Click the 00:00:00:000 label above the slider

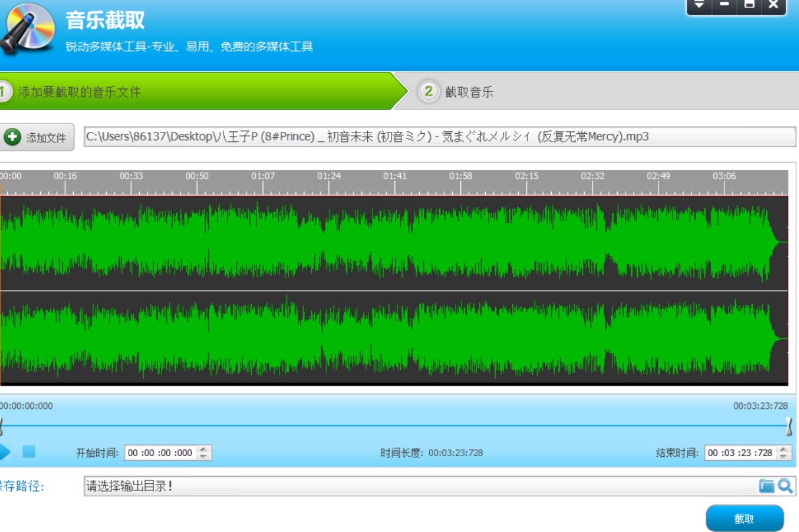26,406
